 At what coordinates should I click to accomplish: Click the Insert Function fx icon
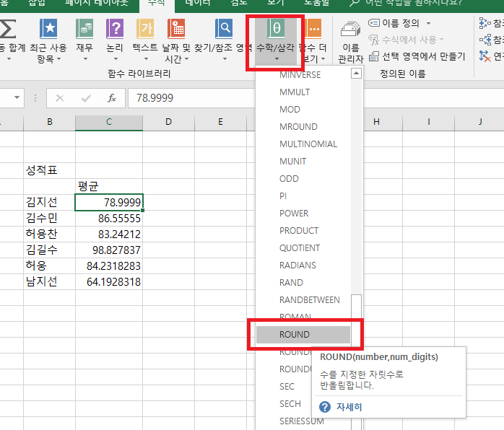(111, 98)
